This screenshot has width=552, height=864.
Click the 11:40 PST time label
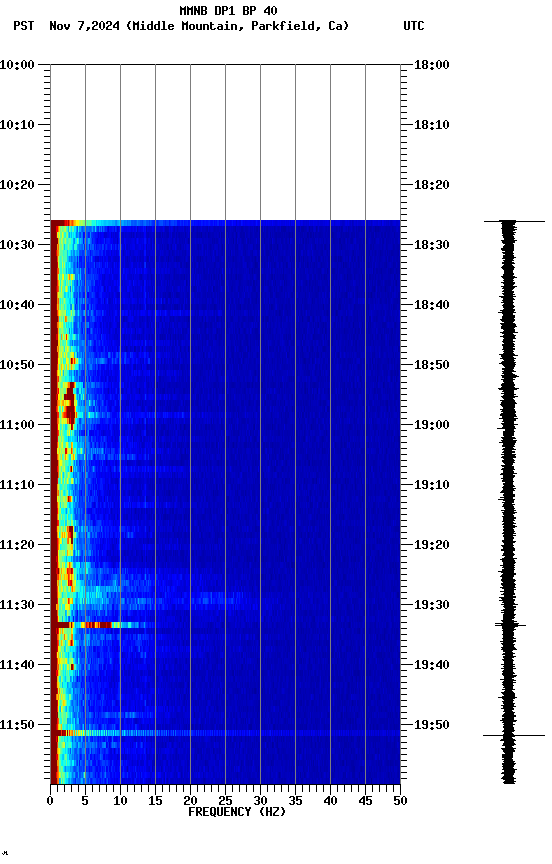[x=17, y=665]
